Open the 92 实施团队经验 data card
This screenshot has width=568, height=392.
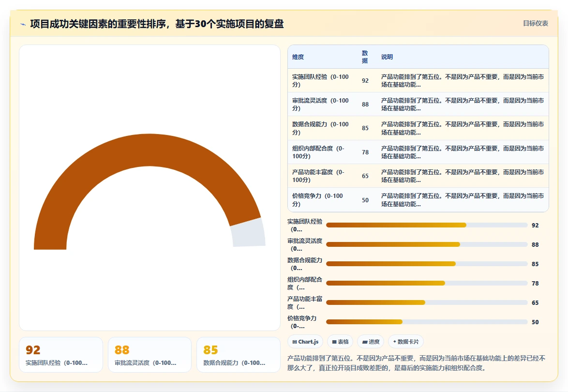[x=61, y=355]
